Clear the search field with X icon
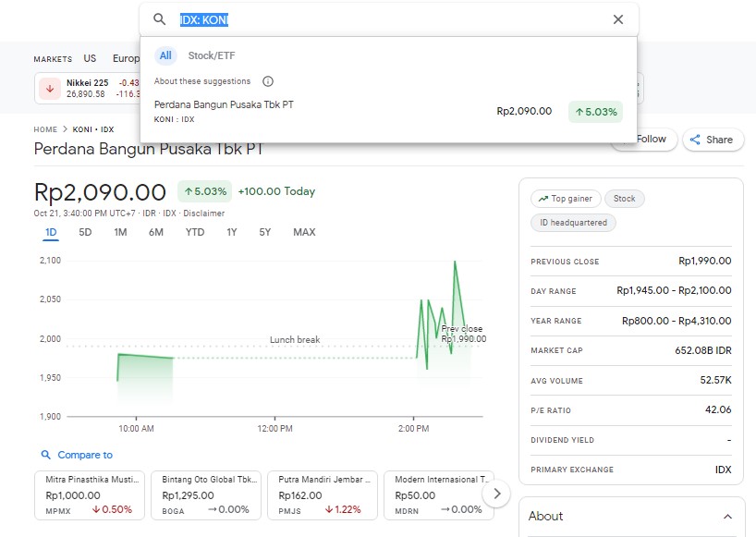This screenshot has width=756, height=537. pos(618,19)
